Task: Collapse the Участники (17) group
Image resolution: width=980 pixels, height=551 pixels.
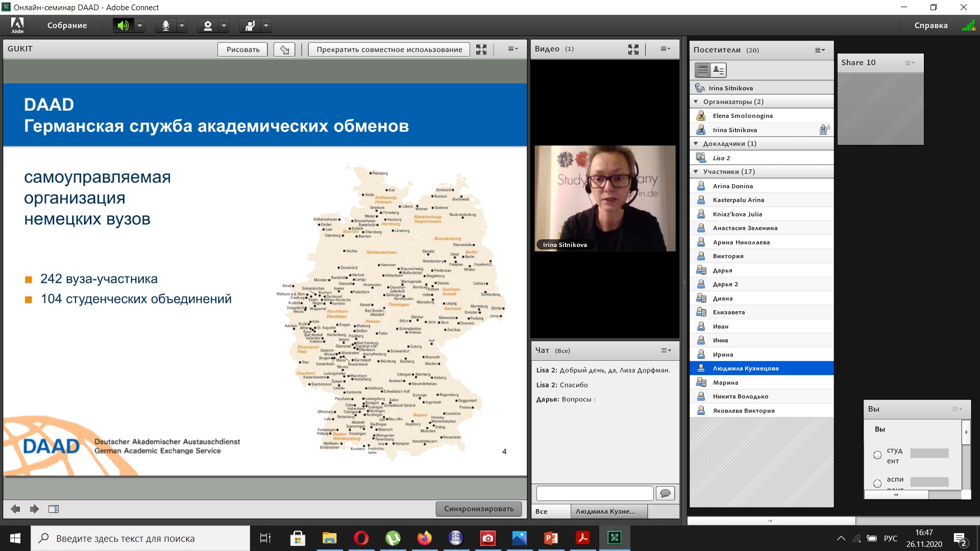Action: coord(696,172)
